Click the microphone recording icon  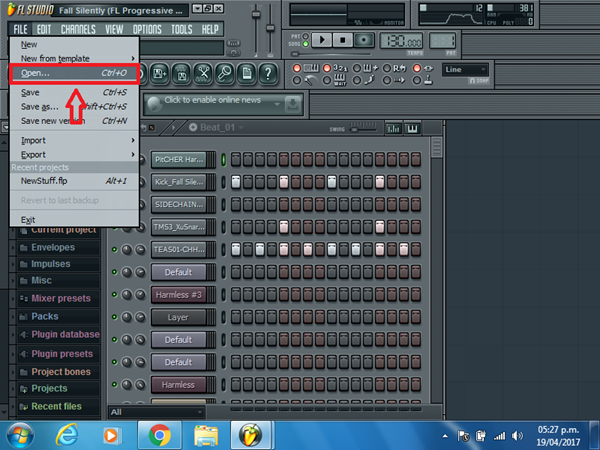click(x=225, y=73)
